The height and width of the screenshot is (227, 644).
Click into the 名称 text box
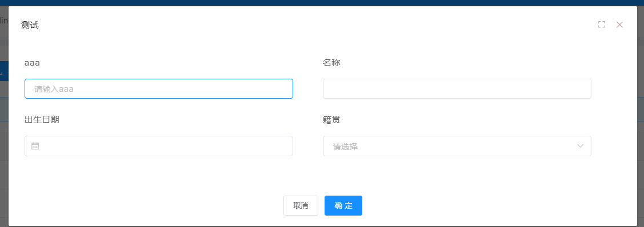457,88
